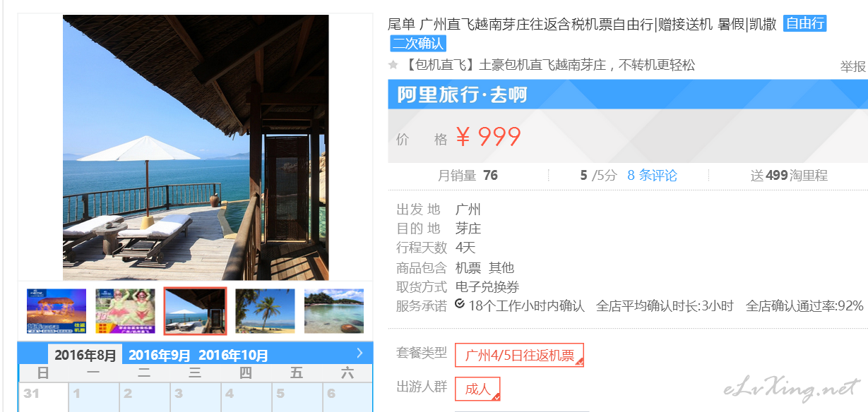
Task: Select the 成人 traveler type option
Action: (477, 389)
